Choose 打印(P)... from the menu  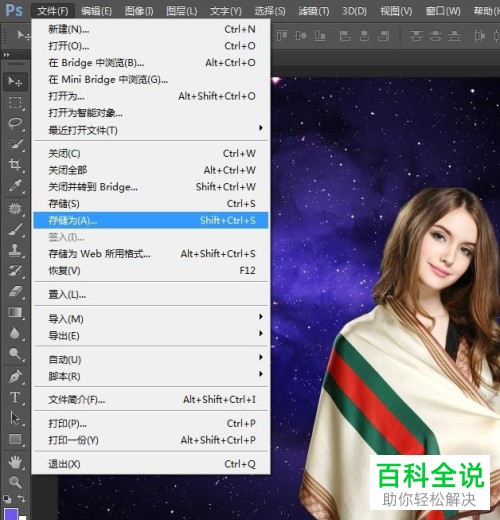(151, 424)
